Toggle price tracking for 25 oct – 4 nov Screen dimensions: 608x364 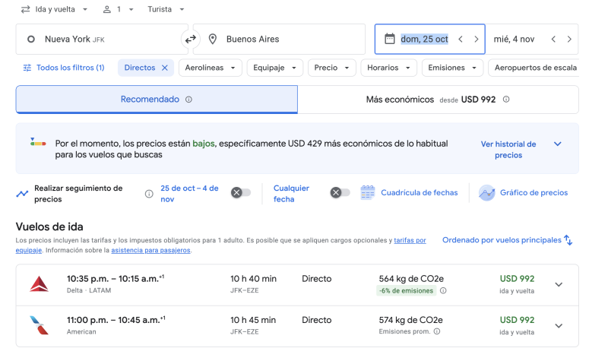click(240, 193)
